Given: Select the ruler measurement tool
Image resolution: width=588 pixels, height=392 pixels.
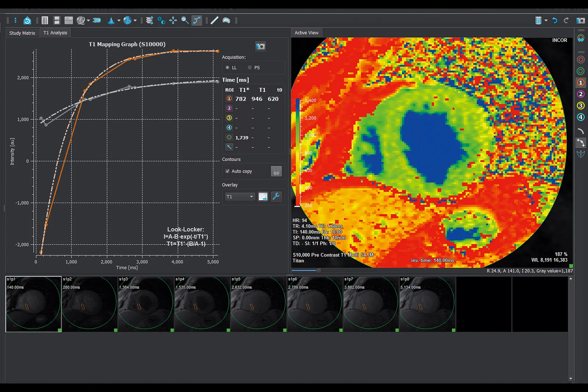Looking at the screenshot, I should pos(215,21).
